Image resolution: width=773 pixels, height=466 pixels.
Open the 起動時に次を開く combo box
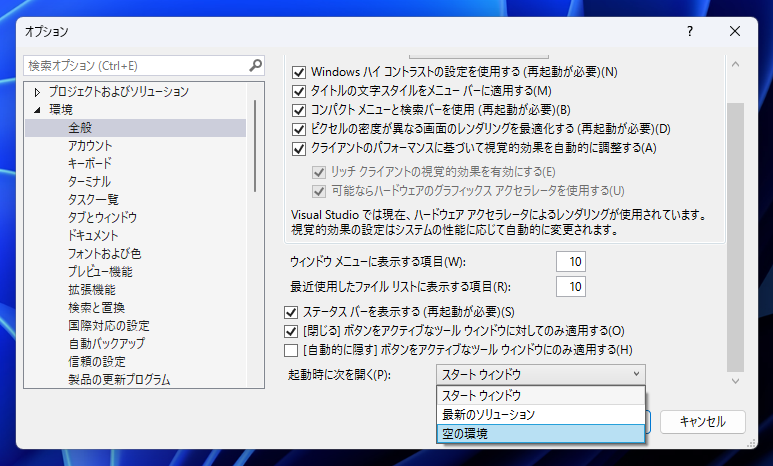[541, 374]
